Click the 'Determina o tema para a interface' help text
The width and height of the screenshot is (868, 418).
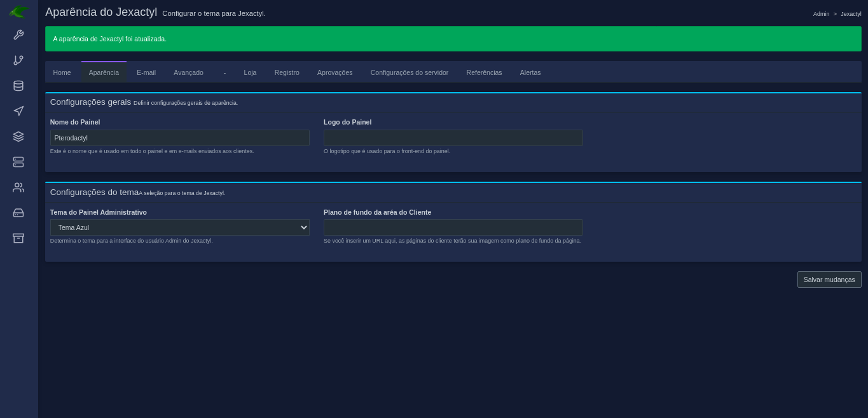(132, 241)
